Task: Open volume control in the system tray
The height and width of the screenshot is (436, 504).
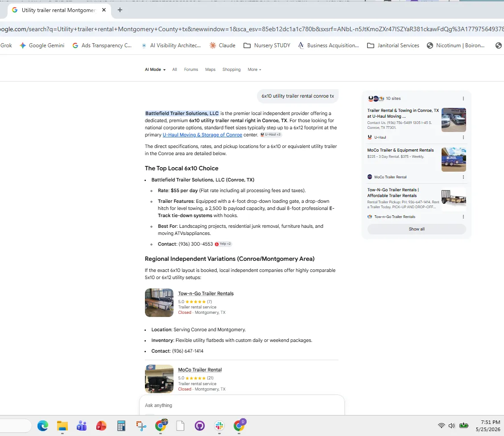Action: 452,426
